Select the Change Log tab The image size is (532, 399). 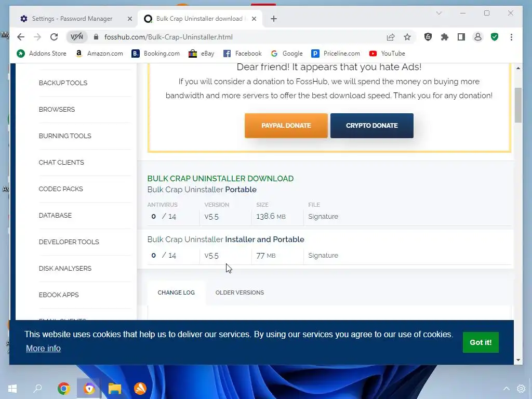pos(176,292)
